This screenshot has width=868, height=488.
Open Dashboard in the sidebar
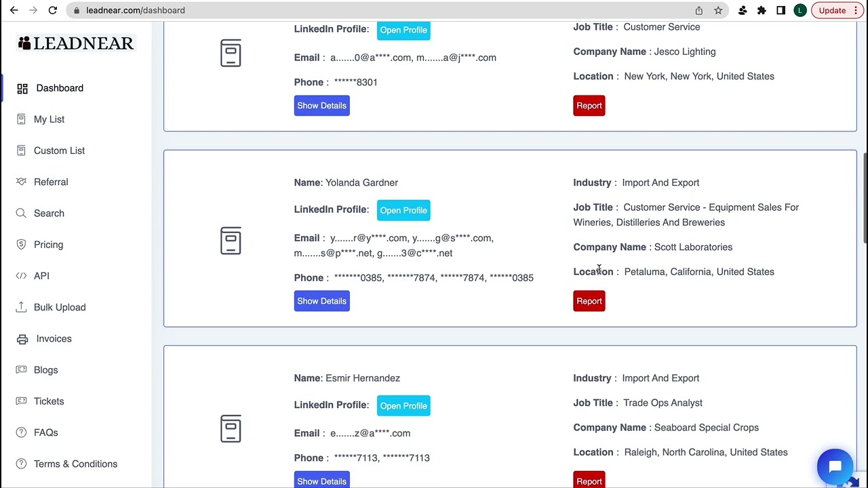click(60, 88)
